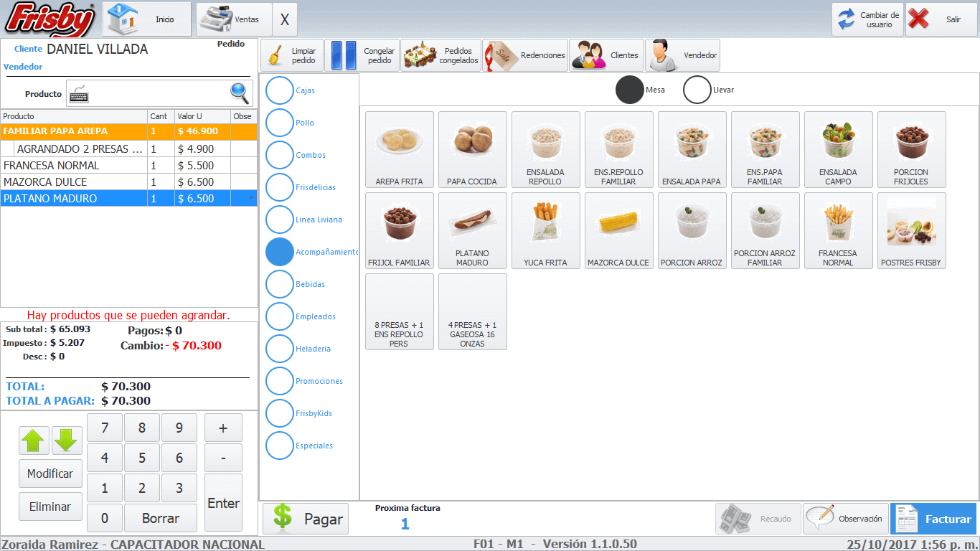Click the Pagar dollar button
Viewport: 980px width, 551px height.
tap(306, 519)
